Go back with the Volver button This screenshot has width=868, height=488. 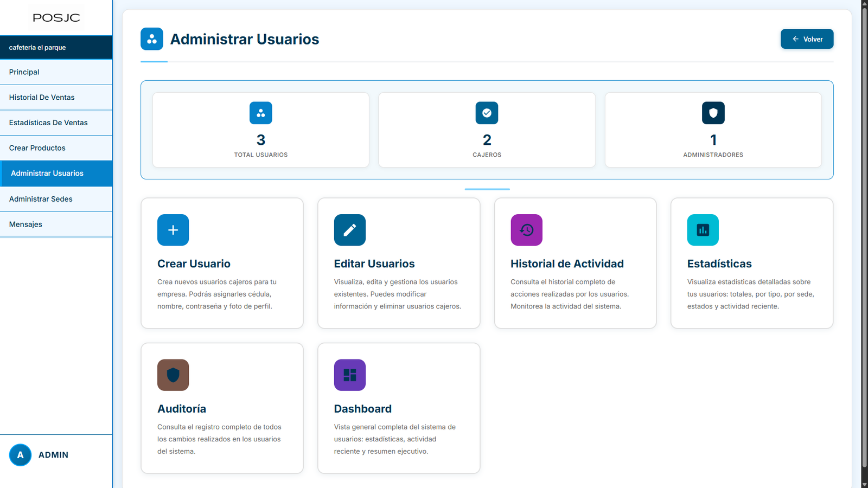[x=807, y=39]
